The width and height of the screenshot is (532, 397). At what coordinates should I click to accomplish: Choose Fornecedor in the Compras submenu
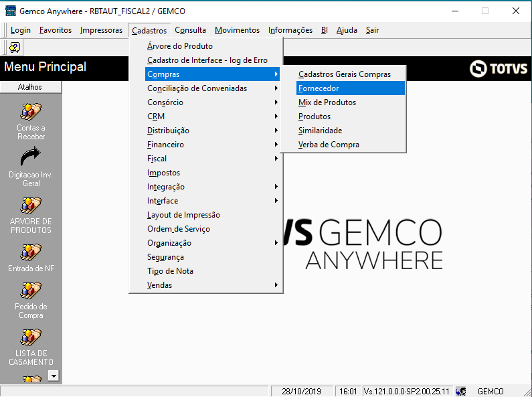click(351, 88)
